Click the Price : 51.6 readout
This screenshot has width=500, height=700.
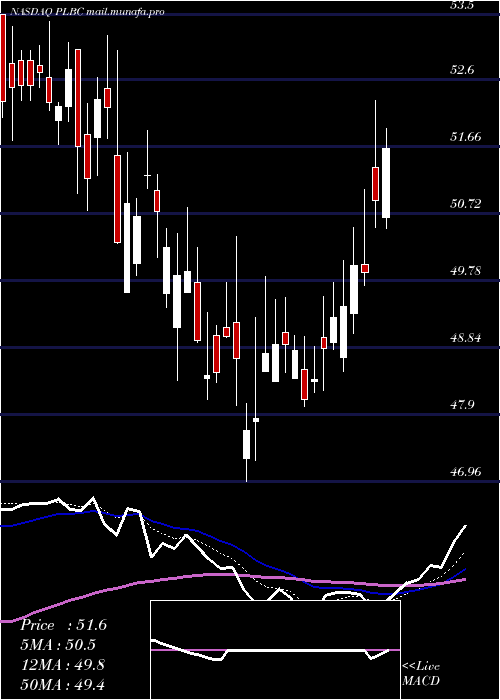(x=63, y=625)
